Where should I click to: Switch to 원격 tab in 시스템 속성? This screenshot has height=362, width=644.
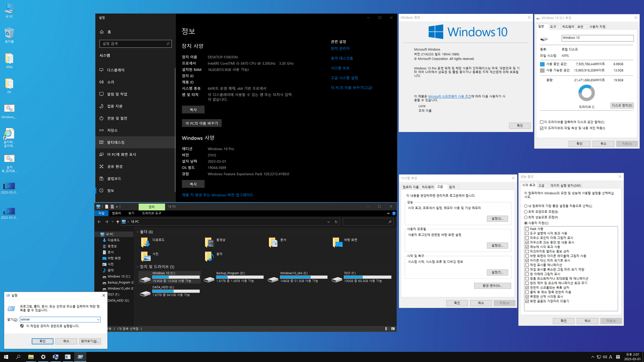pyautogui.click(x=452, y=187)
